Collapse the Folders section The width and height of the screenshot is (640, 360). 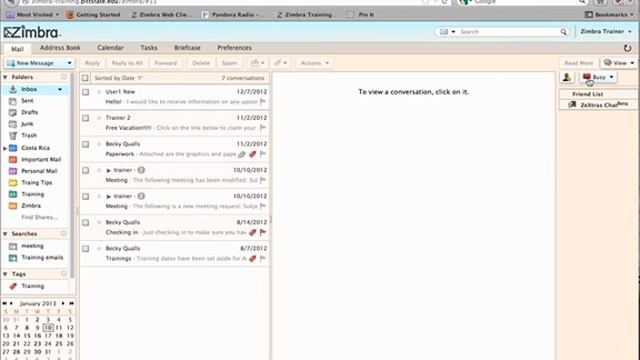point(5,77)
